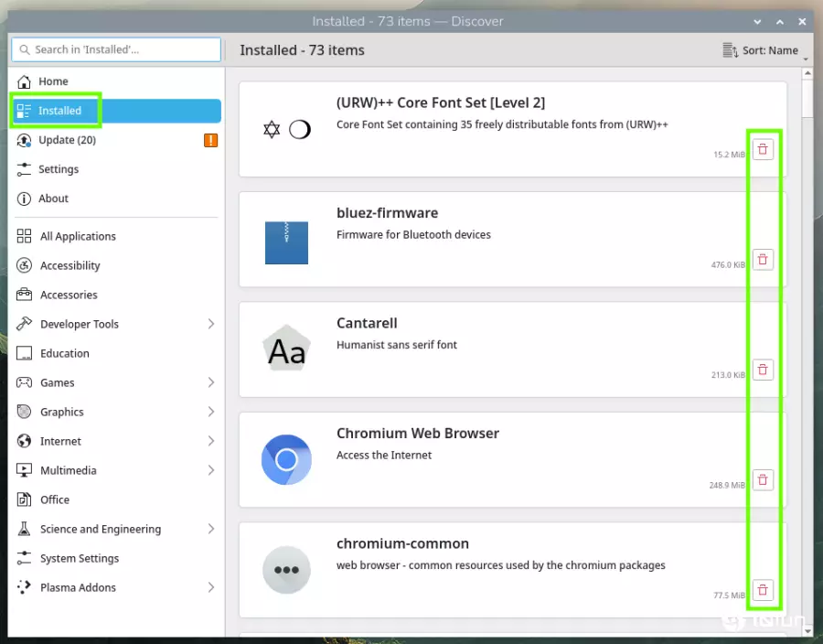823x644 pixels.
Task: Click trash icon for chromium-common
Action: tap(763, 590)
